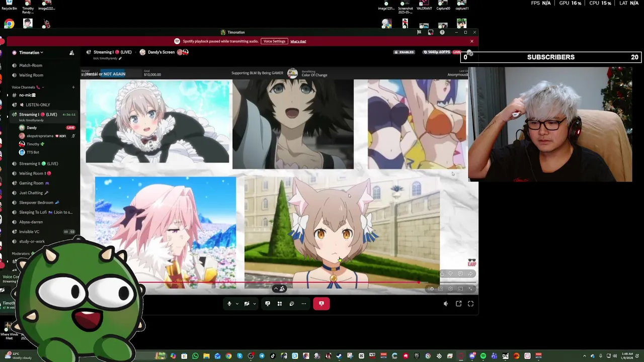Turn on camera in Discord call controls
Screen dimensions: 644x362
(x=247, y=304)
